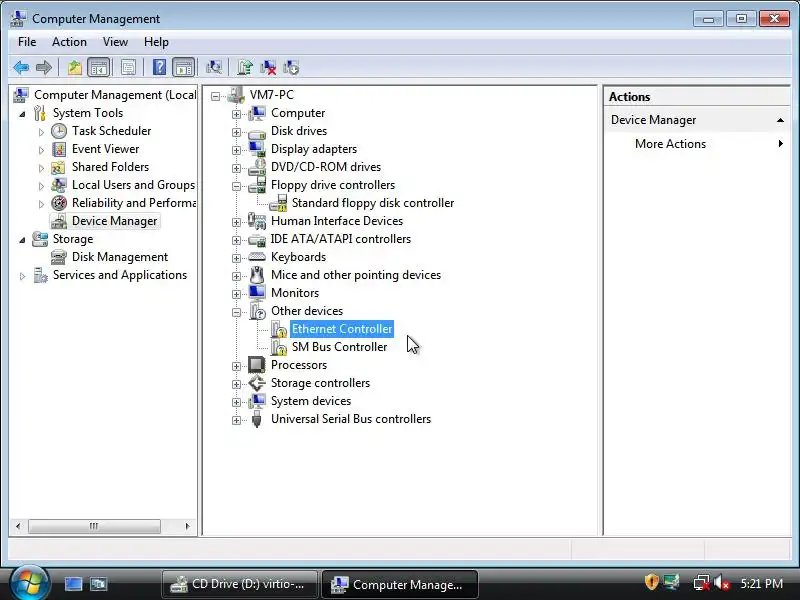Click the blue Help question mark icon

(x=159, y=67)
